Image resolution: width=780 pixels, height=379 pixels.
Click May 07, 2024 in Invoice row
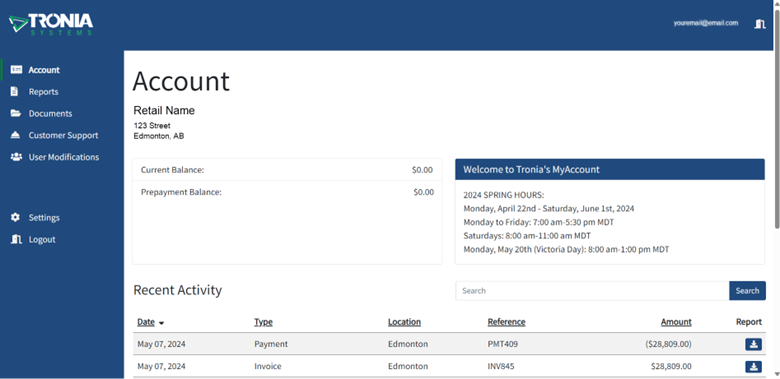(x=161, y=367)
